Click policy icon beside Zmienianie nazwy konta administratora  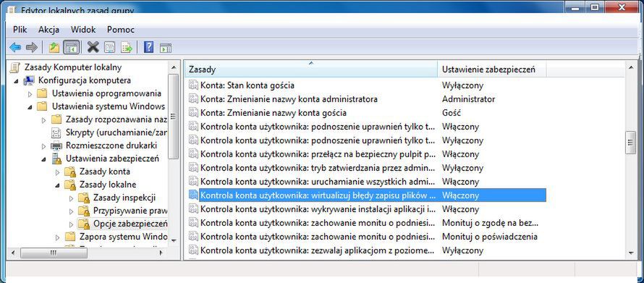(x=193, y=99)
